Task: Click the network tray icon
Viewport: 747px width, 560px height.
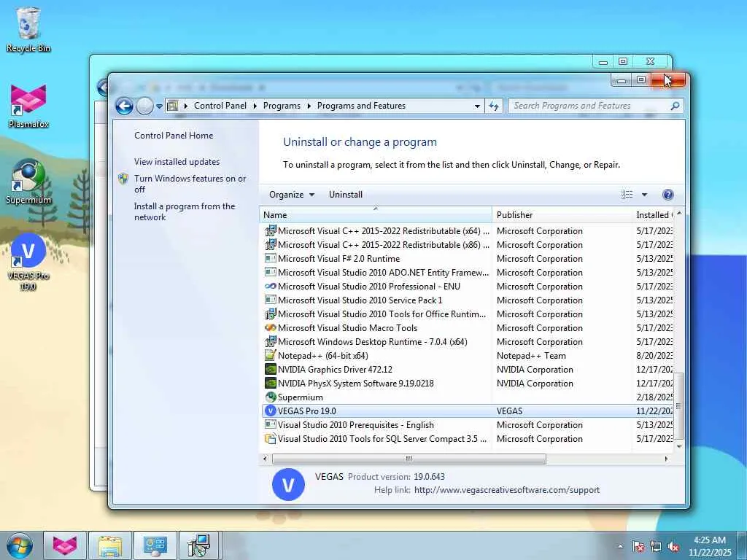Action: pyautogui.click(x=656, y=547)
